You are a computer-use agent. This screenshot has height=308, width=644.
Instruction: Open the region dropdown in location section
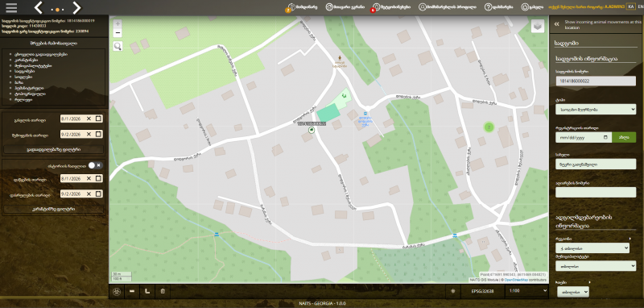[592, 248]
